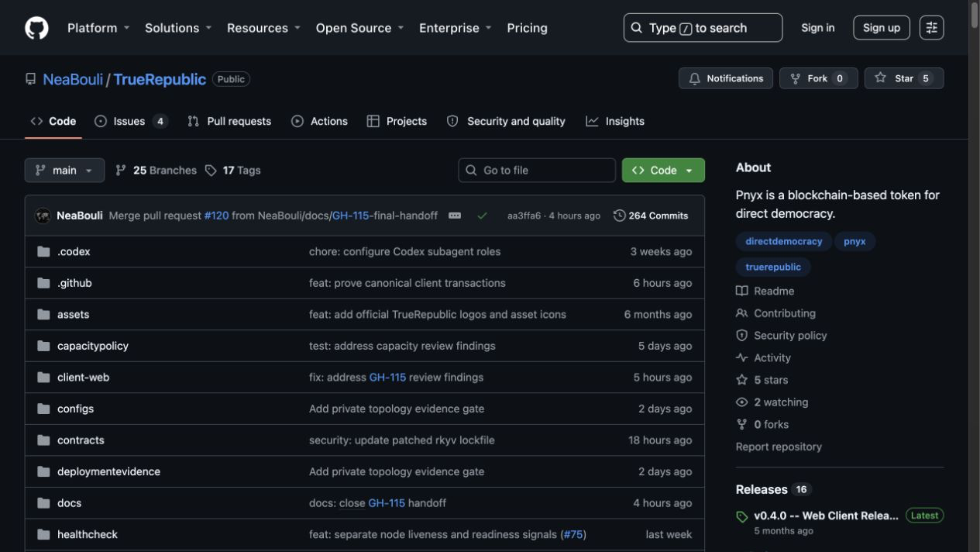Click the tag icon beside v0.4.0 release
This screenshot has width=980, height=552.
coord(742,516)
